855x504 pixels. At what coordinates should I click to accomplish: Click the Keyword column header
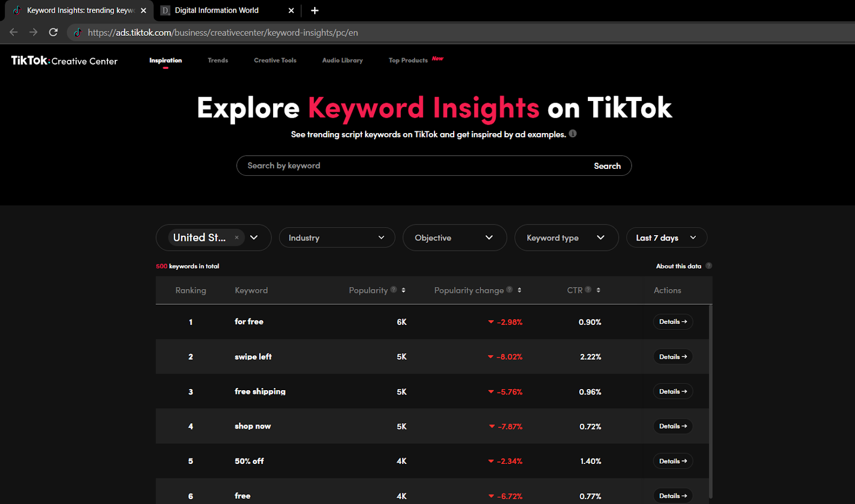click(x=251, y=290)
